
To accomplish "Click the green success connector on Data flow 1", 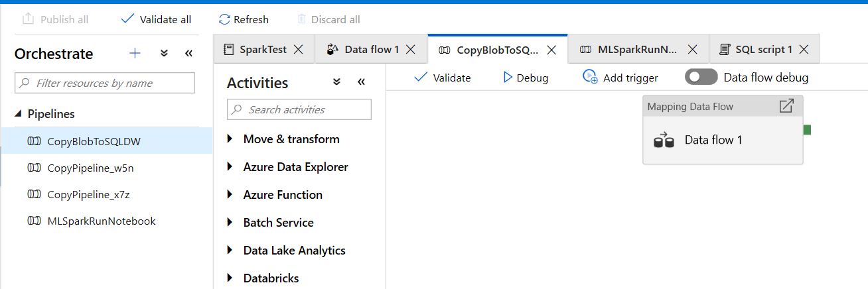I will 807,129.
